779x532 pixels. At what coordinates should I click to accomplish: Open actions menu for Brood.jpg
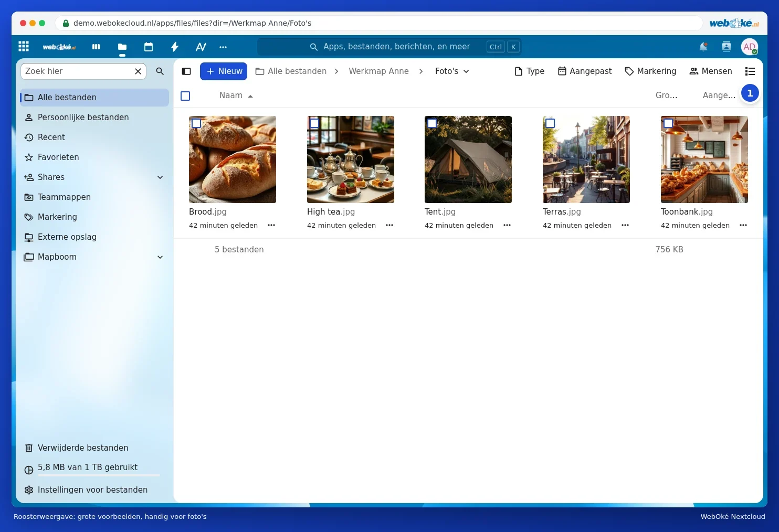click(271, 225)
